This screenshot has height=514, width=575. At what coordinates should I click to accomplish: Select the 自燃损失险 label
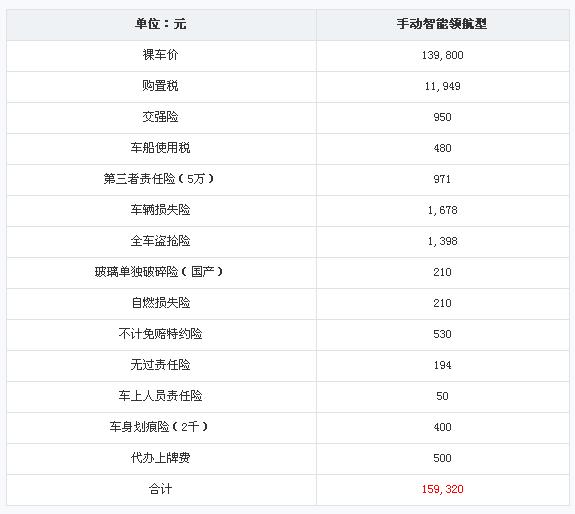coord(161,303)
